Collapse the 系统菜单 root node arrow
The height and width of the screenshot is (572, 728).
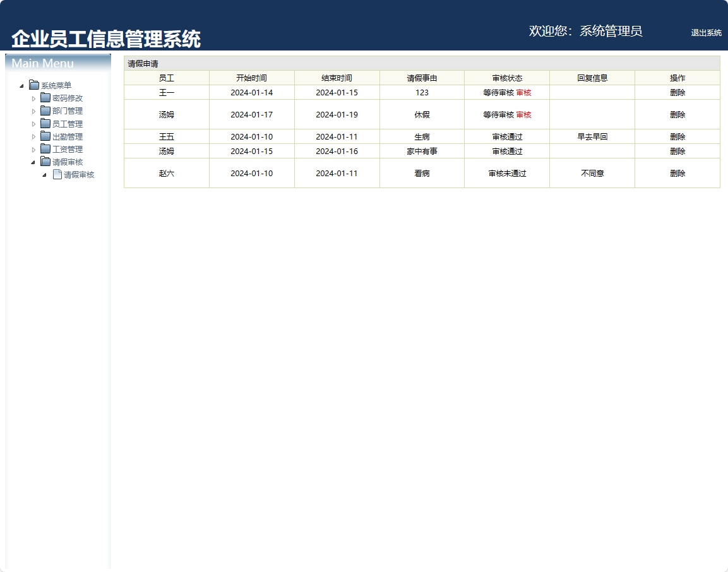(x=21, y=86)
